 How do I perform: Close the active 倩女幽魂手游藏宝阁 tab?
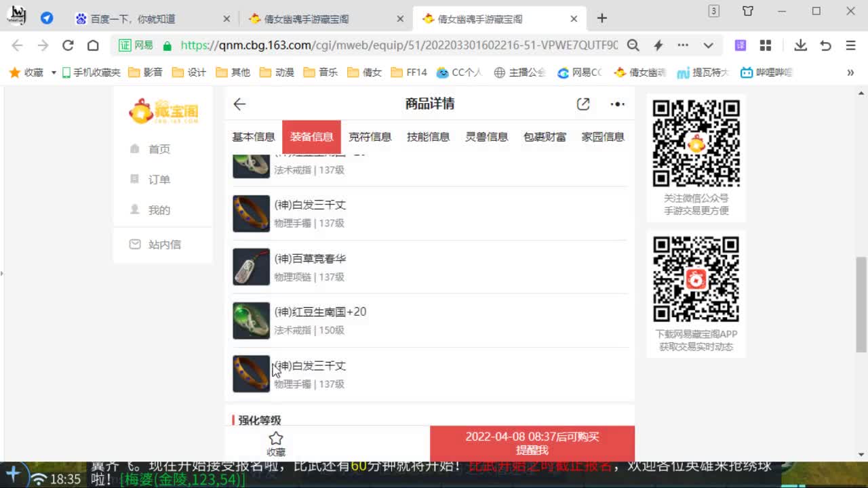(574, 19)
